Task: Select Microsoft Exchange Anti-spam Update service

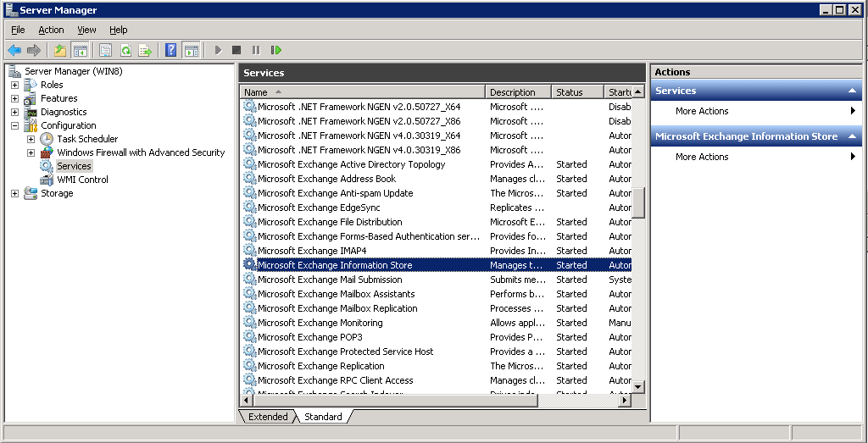Action: (x=335, y=193)
